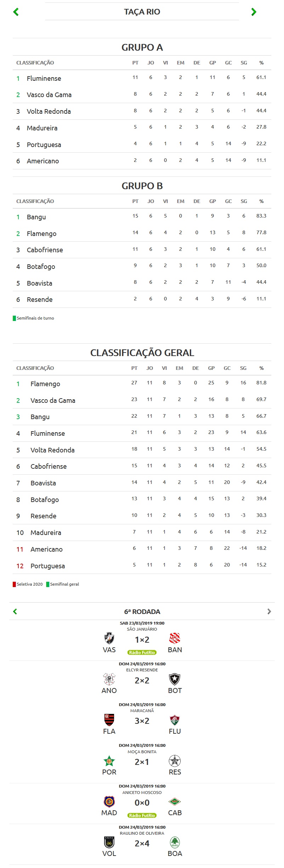The height and width of the screenshot is (868, 284).
Task: Open Rádio FutRio for Vasco x Bangu
Action: tap(142, 652)
